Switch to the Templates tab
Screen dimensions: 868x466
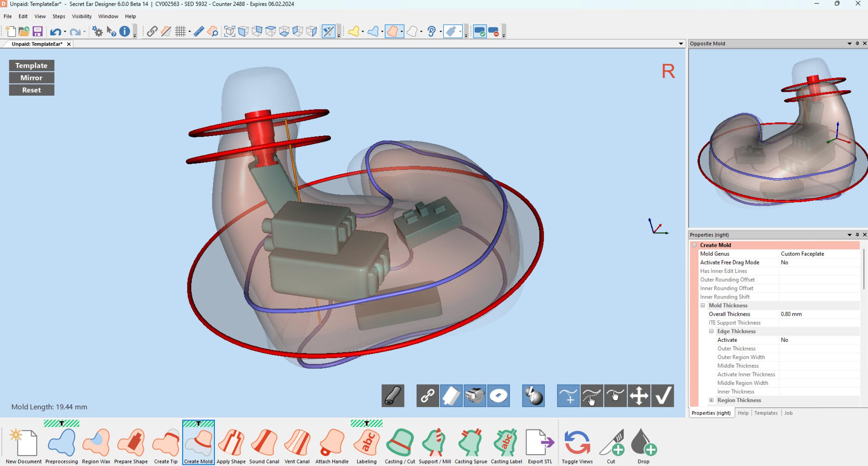tap(766, 413)
